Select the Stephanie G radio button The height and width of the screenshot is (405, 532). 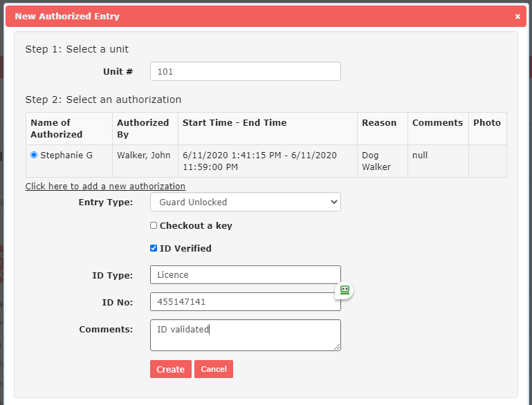pyautogui.click(x=34, y=156)
